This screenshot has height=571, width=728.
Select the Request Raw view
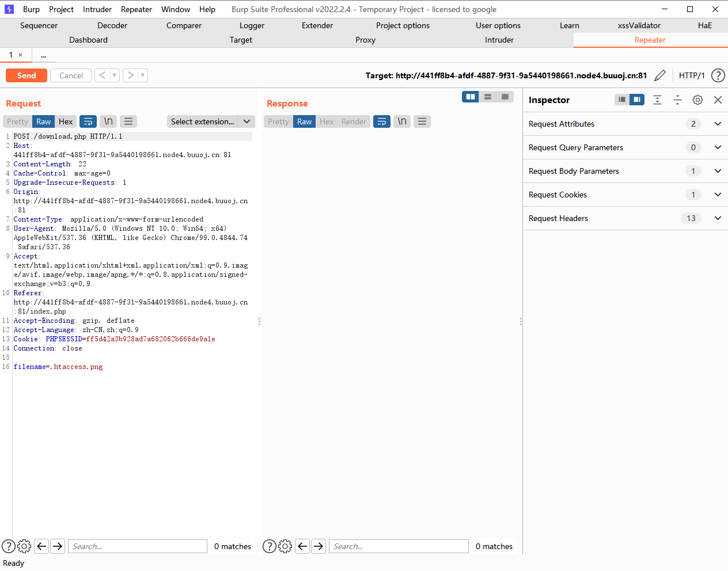44,121
